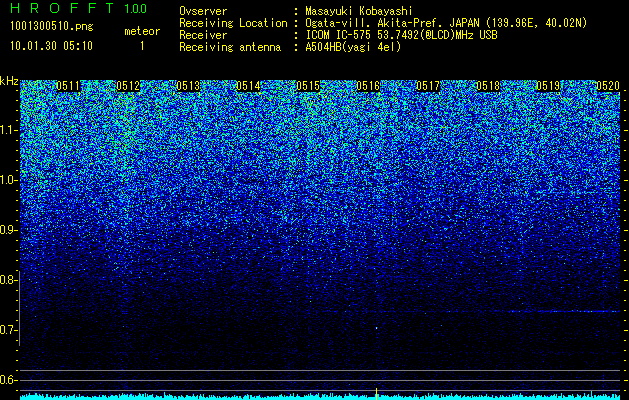Image resolution: width=629 pixels, height=400 pixels.
Task: Click the 0.9 frequency axis label
Action: click(7, 230)
